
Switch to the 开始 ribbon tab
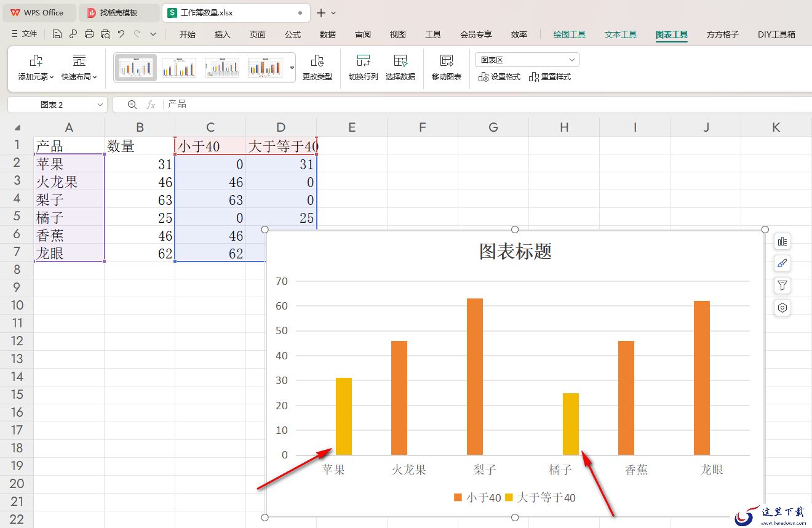point(188,34)
